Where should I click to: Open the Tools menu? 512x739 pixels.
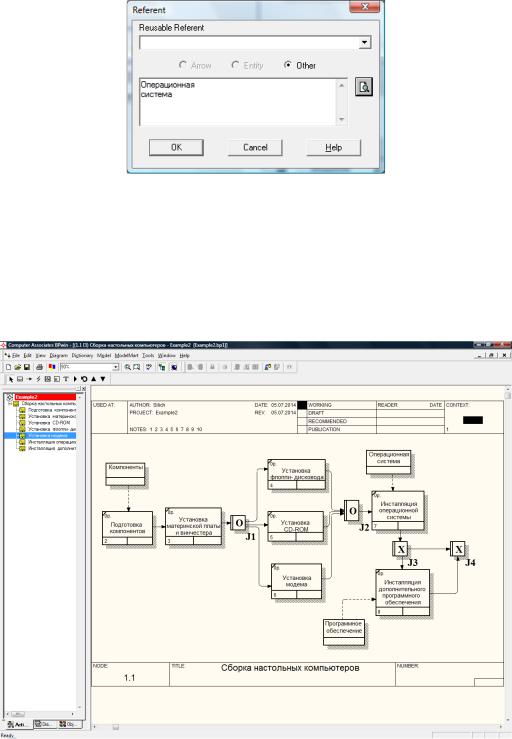pyautogui.click(x=148, y=355)
